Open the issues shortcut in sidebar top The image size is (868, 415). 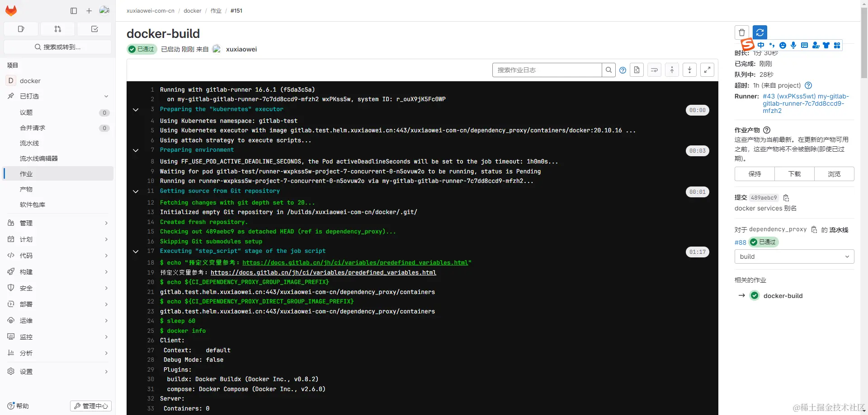(21, 29)
